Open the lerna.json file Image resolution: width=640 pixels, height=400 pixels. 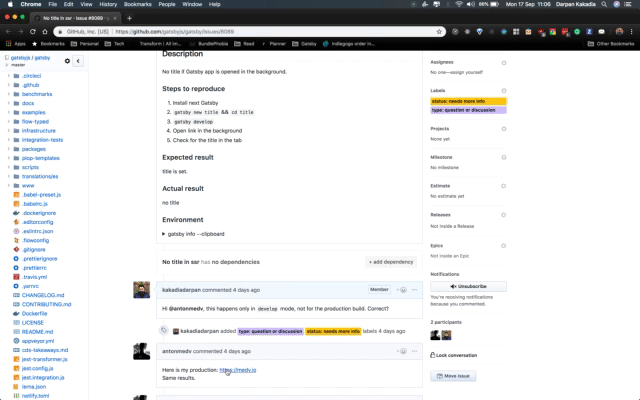pos(34,387)
